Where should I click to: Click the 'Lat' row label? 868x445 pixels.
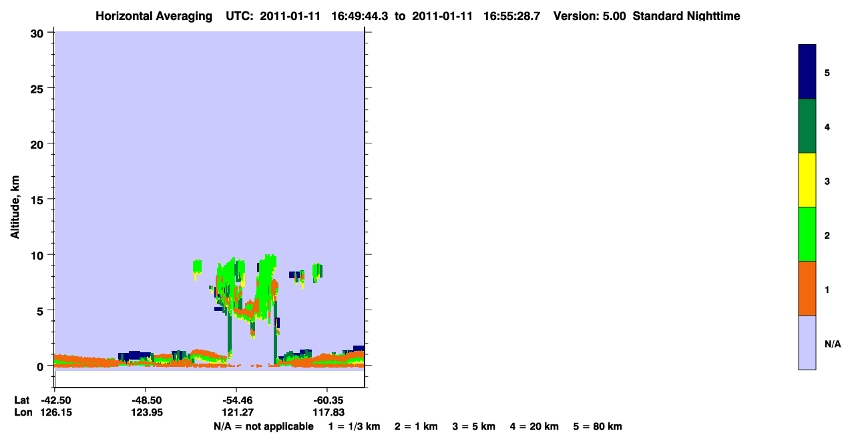point(21,400)
